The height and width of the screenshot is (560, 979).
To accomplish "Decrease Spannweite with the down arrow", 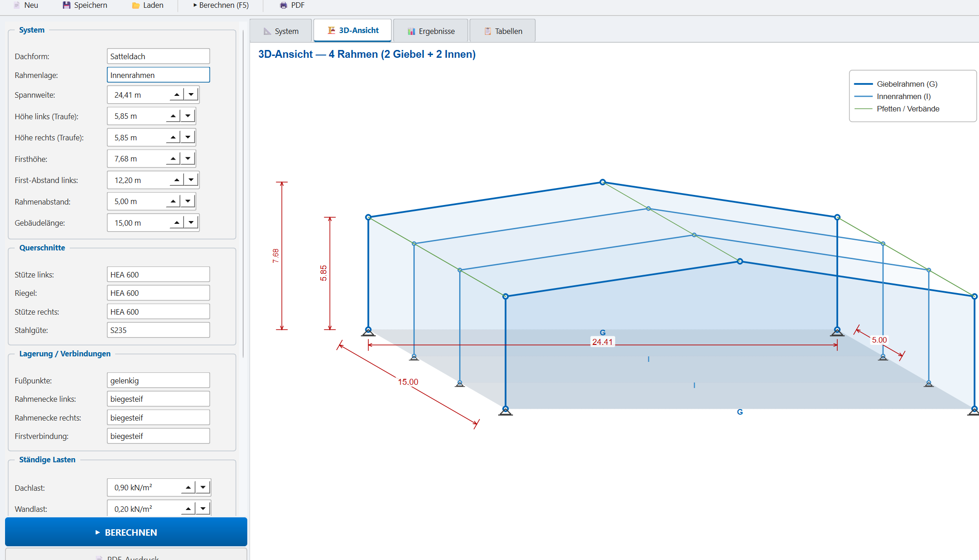I will tap(191, 94).
